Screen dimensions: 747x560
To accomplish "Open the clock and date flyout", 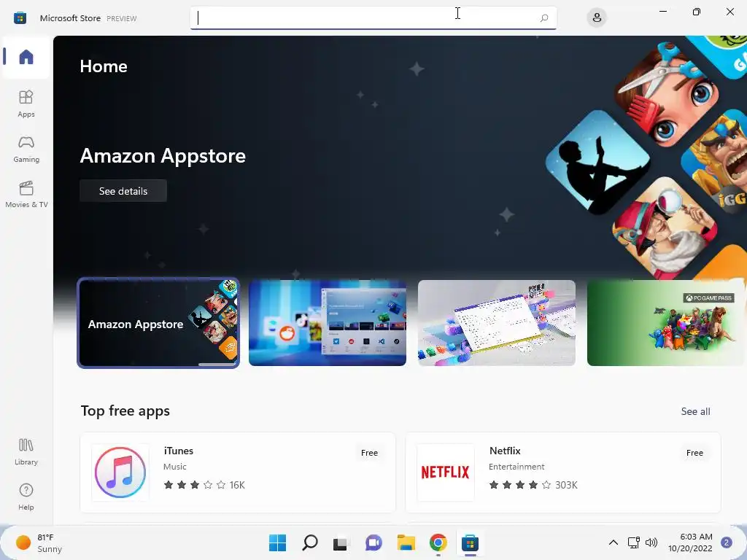I will coord(690,542).
